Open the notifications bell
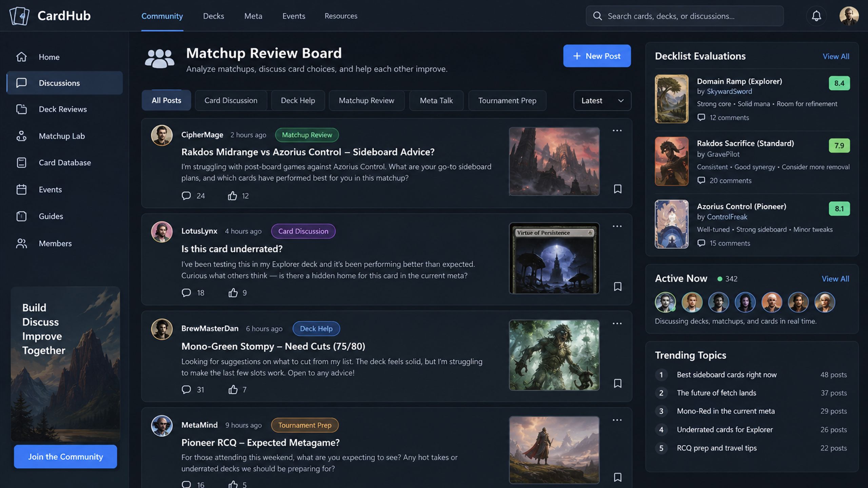 [x=816, y=16]
